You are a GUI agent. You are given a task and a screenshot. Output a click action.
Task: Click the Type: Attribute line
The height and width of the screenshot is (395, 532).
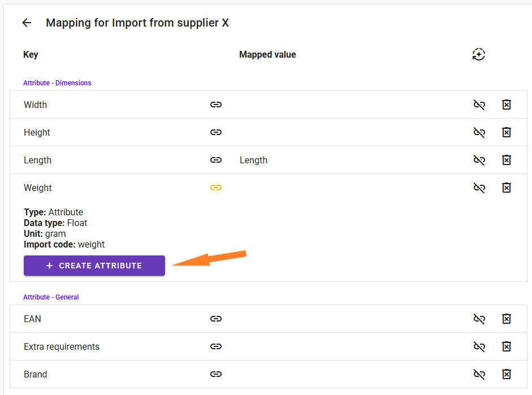pos(53,212)
